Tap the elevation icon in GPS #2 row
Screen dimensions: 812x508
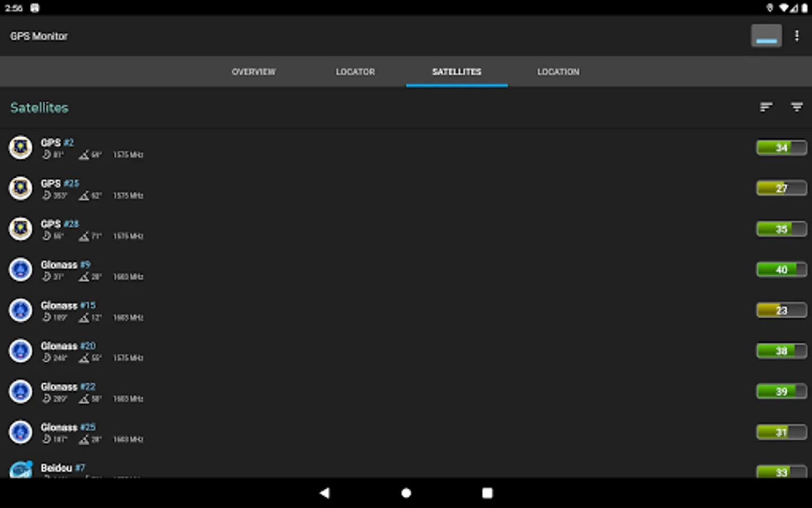tap(84, 155)
